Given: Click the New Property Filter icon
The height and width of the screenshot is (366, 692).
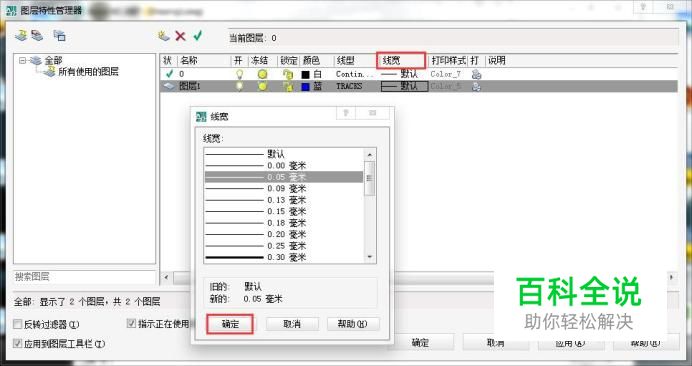Looking at the screenshot, I should click(x=21, y=36).
